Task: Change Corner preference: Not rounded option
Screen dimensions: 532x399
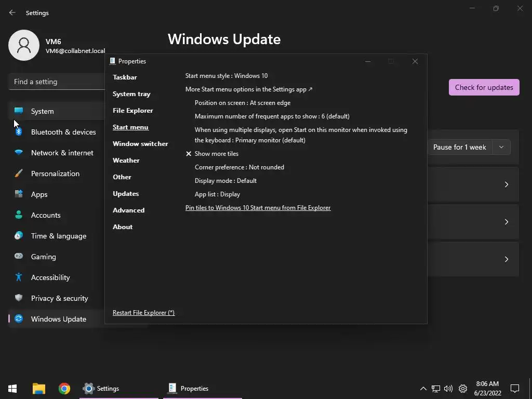Action: [x=239, y=167]
